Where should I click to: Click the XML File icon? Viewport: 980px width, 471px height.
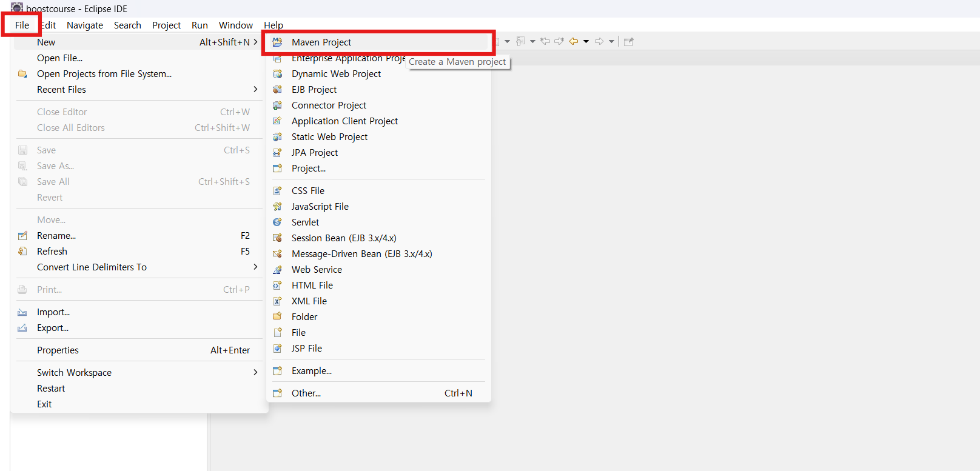pos(277,301)
